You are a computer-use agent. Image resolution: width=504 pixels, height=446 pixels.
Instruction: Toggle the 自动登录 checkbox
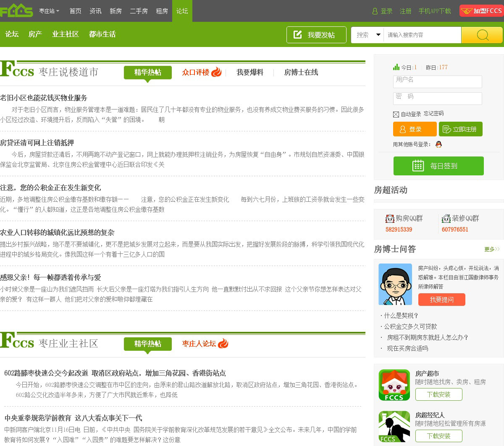click(396, 114)
